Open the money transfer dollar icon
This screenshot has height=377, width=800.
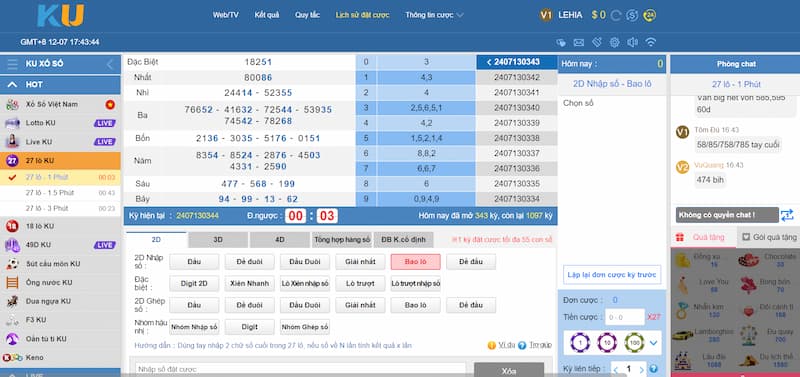click(x=632, y=15)
